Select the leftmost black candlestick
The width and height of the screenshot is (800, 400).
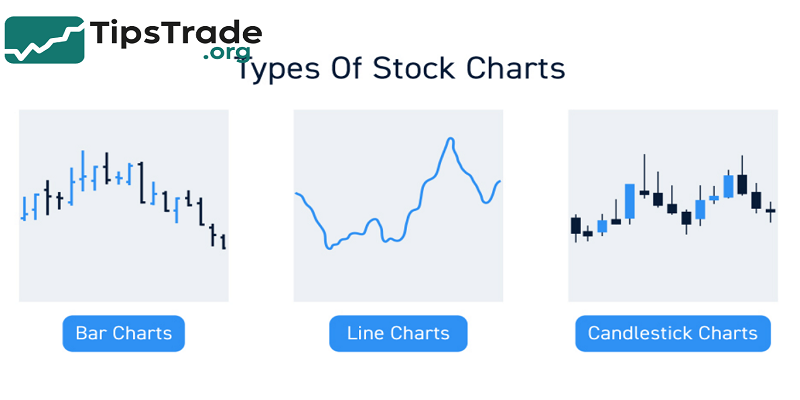tap(575, 226)
